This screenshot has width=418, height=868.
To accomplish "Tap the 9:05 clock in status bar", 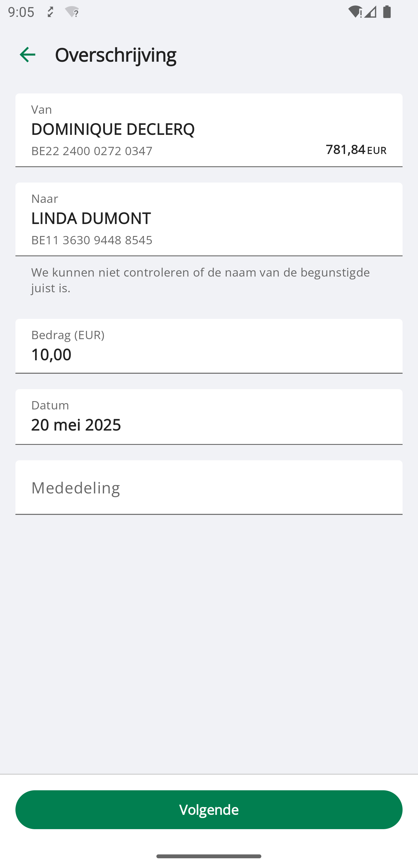I will pyautogui.click(x=21, y=12).
